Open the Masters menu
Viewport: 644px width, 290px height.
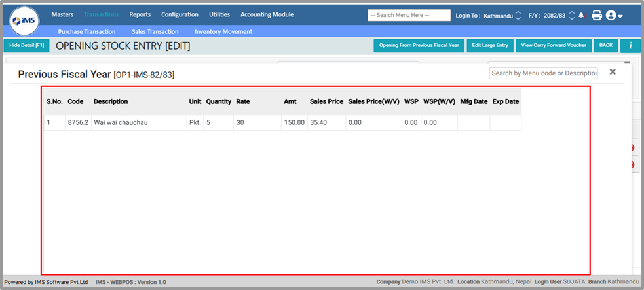coord(62,14)
